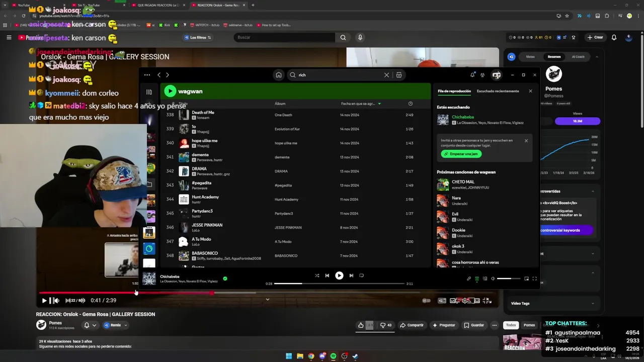Skip to previous Spotify track
Image resolution: width=644 pixels, height=362 pixels.
click(327, 276)
